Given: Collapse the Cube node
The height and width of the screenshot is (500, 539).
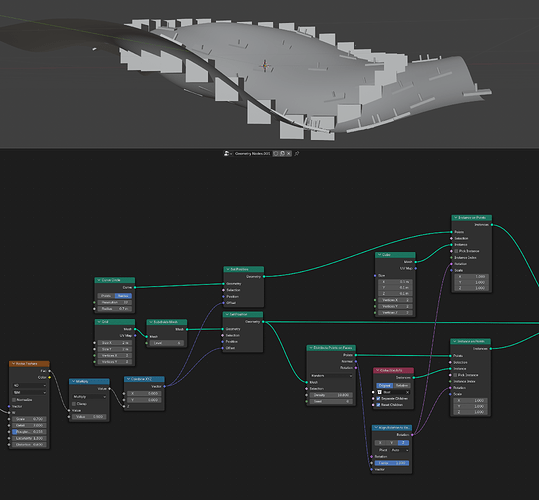Looking at the screenshot, I should (380, 255).
